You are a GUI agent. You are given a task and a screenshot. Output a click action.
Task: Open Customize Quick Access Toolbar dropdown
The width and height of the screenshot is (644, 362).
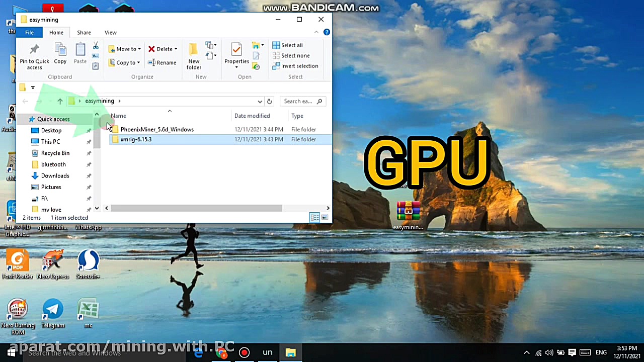(33, 87)
